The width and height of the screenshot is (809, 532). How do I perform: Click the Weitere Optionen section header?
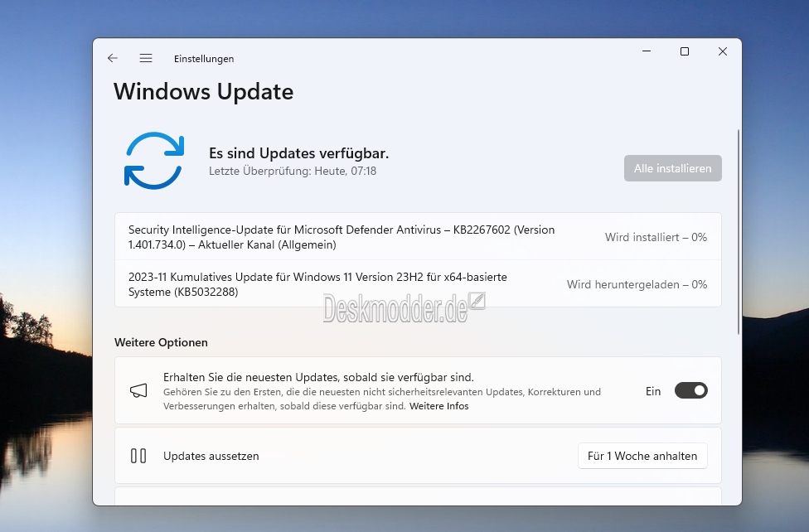[161, 342]
